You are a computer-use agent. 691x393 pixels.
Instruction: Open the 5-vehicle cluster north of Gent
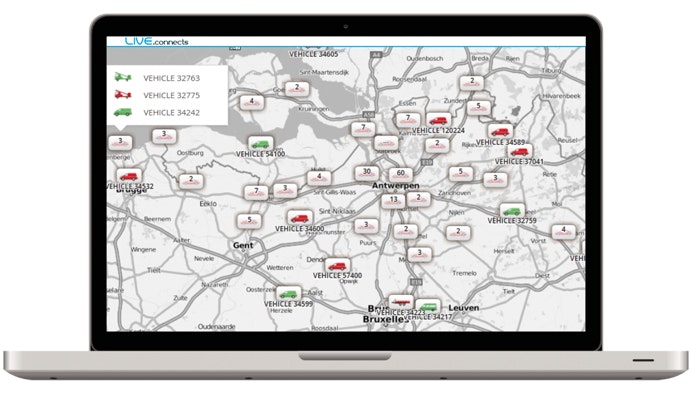pyautogui.click(x=249, y=221)
